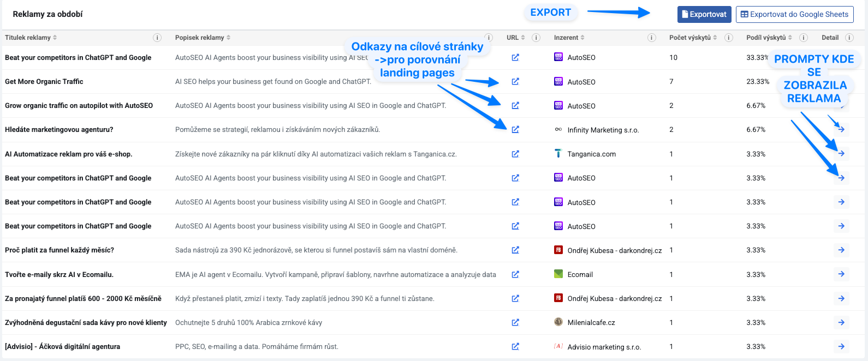Open detail arrow for Tanganica.com row

coord(841,154)
